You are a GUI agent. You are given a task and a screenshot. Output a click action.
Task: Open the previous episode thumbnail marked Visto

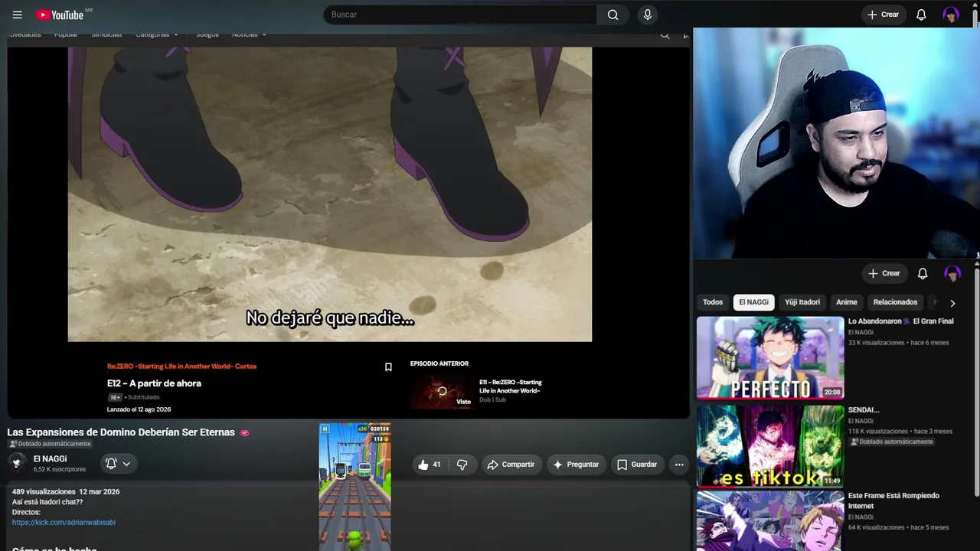(x=442, y=391)
